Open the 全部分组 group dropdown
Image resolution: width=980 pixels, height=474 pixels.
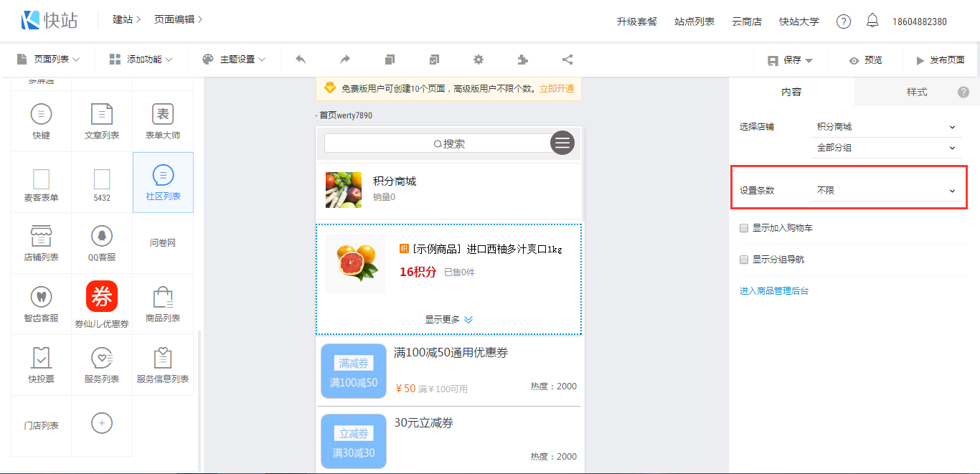(886, 148)
